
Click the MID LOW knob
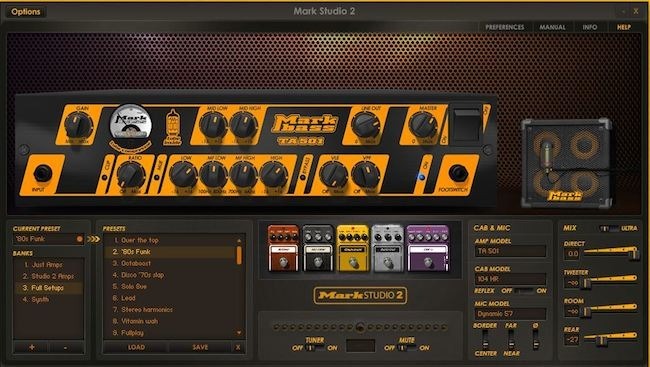click(x=213, y=125)
